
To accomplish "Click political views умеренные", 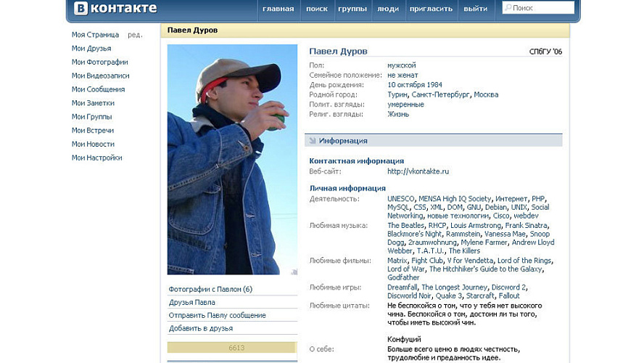I will (405, 105).
